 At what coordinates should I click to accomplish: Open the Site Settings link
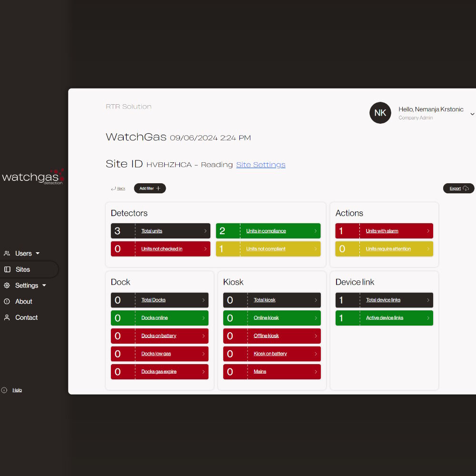261,165
